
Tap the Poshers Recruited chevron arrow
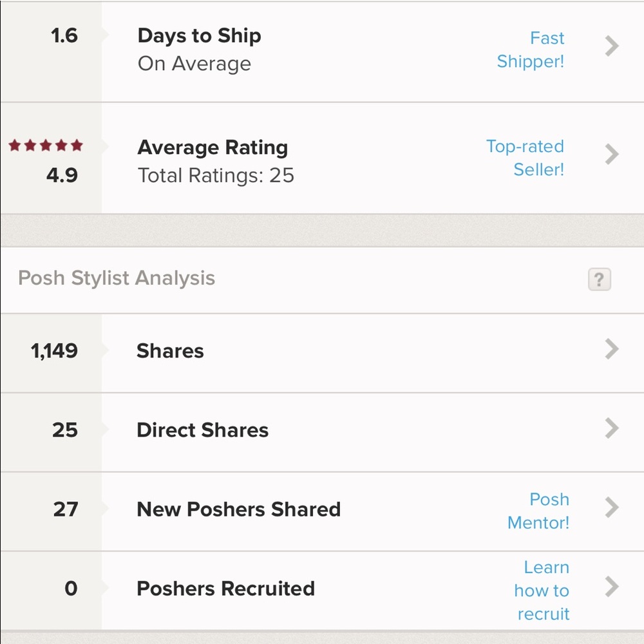tap(612, 587)
